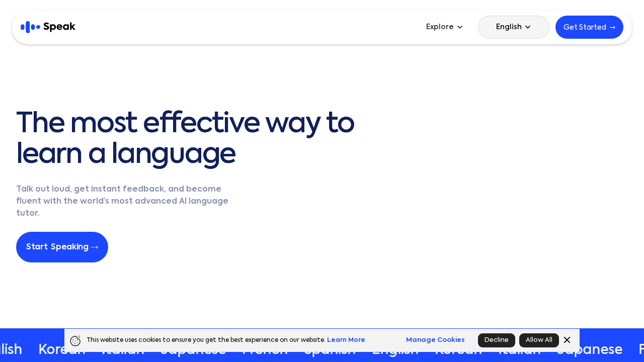Open the Learn More cookies link
The width and height of the screenshot is (644, 362).
(x=346, y=339)
